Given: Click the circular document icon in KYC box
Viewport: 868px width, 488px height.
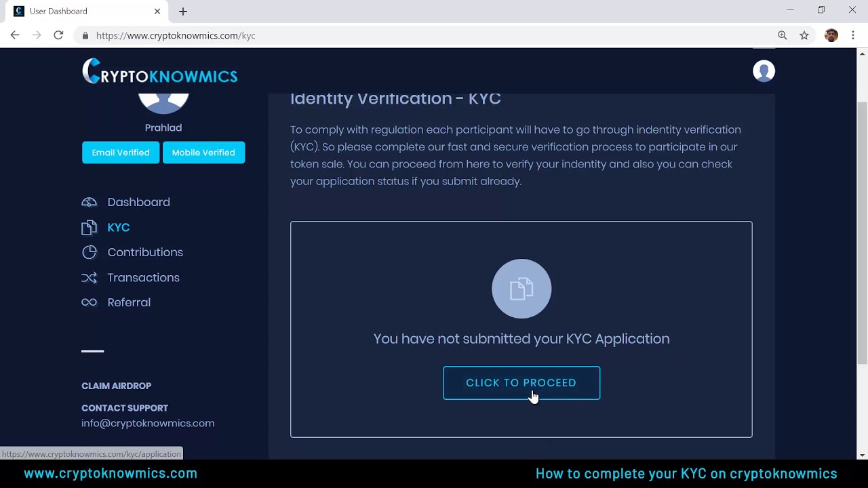Looking at the screenshot, I should tap(521, 289).
